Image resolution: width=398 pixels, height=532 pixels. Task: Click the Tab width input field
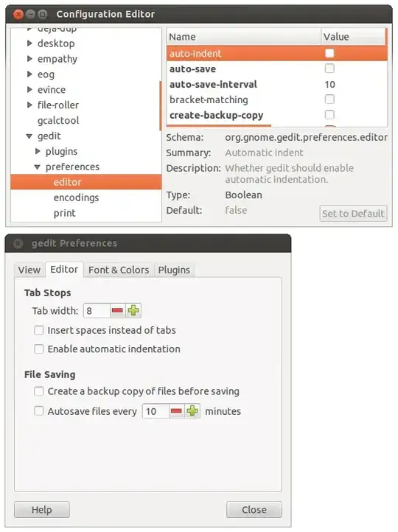click(x=97, y=310)
